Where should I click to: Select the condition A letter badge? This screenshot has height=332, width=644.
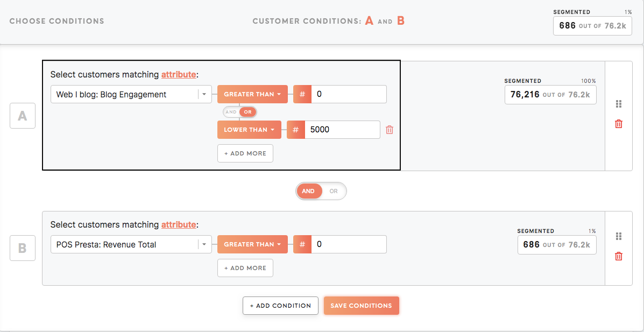point(23,116)
